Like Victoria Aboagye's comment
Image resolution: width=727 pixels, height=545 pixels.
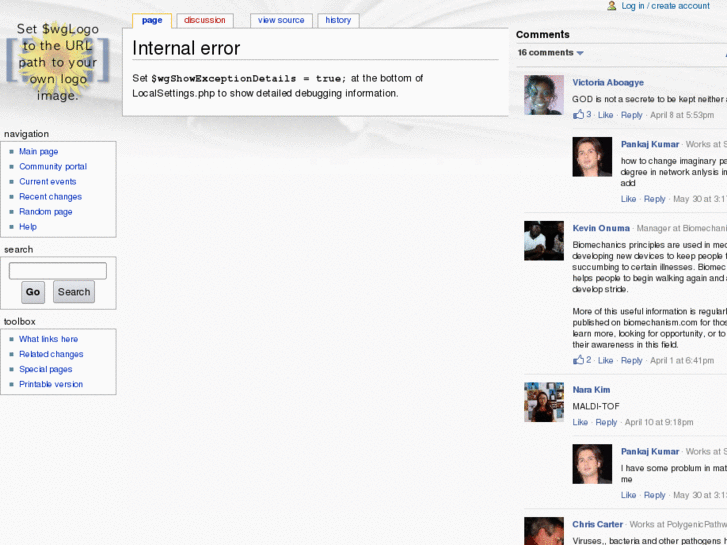606,115
